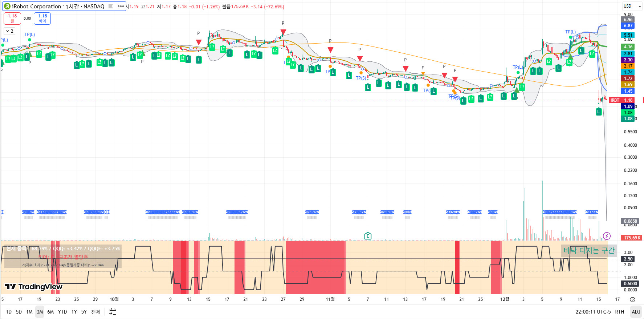Screen dimensions: 644x319
Task: Click the purple lightning bolt icon
Action: pos(607,236)
